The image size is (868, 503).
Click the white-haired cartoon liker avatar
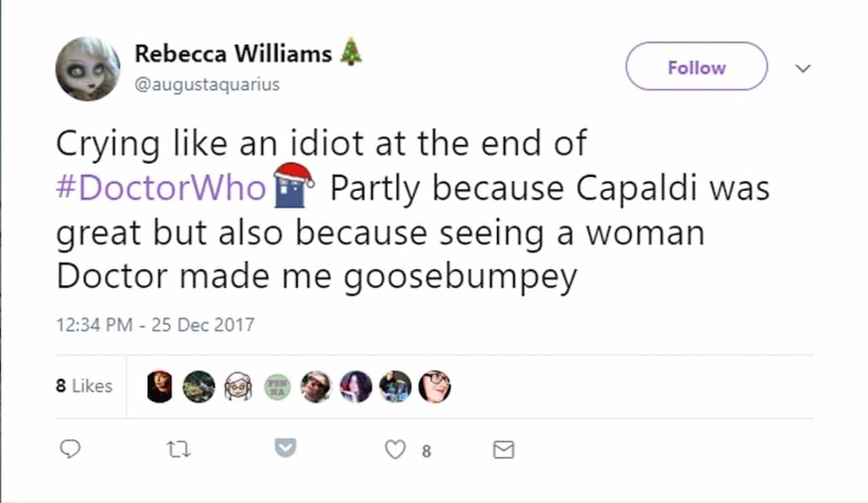238,386
